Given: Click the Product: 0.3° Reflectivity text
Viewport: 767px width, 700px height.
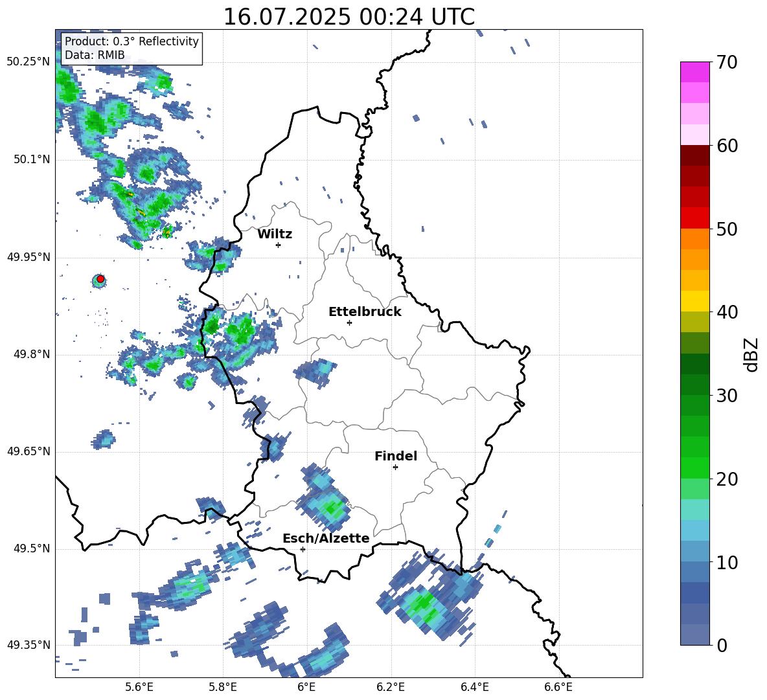Looking at the screenshot, I should pyautogui.click(x=132, y=41).
